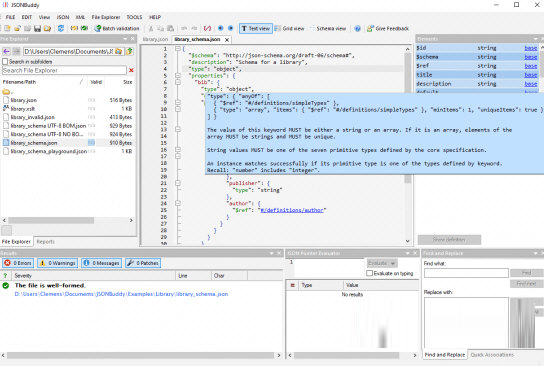Open the Results panel dropdown arrow

272,253
